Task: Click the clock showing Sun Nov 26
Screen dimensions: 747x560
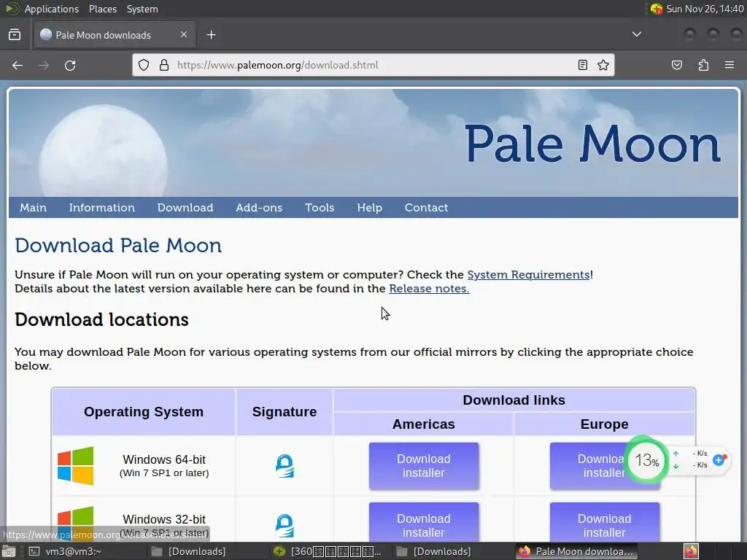Action: [x=705, y=9]
